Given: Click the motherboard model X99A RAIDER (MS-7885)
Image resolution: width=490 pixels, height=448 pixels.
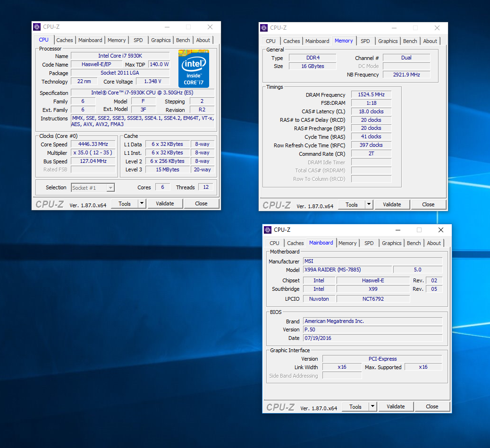Looking at the screenshot, I should [347, 270].
